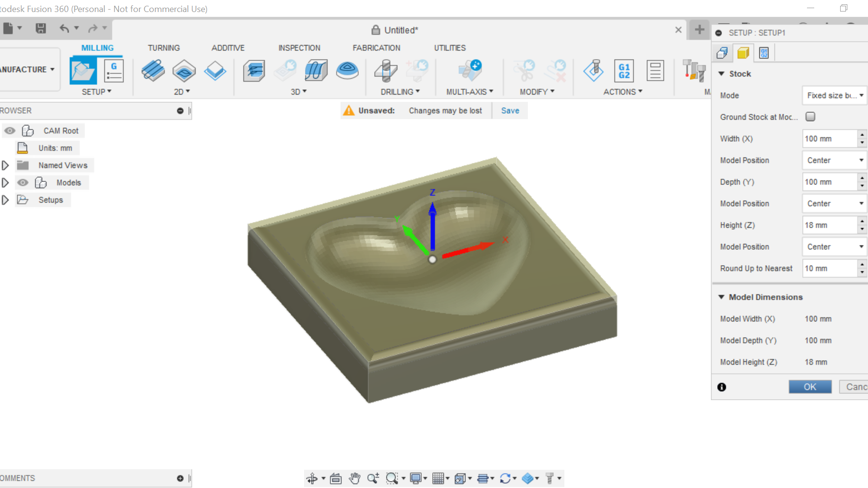This screenshot has width=868, height=488.
Task: Select the 3D Contour toolpath icon
Action: pos(347,71)
